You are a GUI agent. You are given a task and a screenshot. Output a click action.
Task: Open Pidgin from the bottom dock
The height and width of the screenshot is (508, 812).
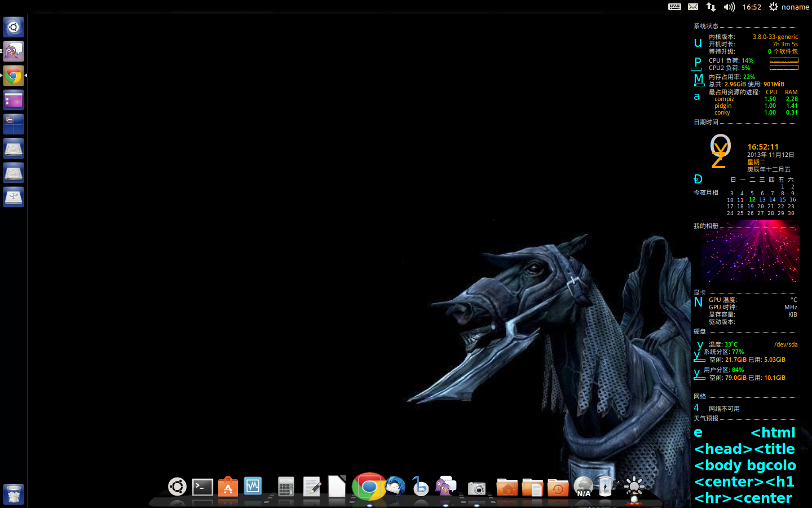coord(445,487)
